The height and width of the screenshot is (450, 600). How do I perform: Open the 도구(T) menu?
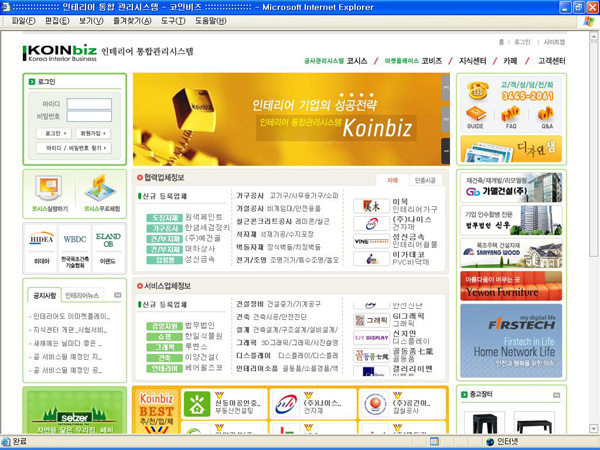point(173,21)
